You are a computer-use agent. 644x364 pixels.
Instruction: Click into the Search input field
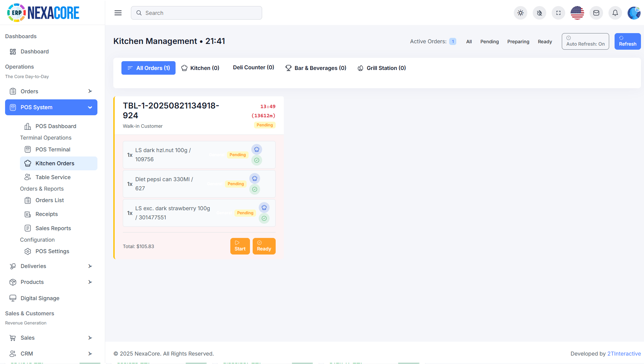tap(196, 13)
